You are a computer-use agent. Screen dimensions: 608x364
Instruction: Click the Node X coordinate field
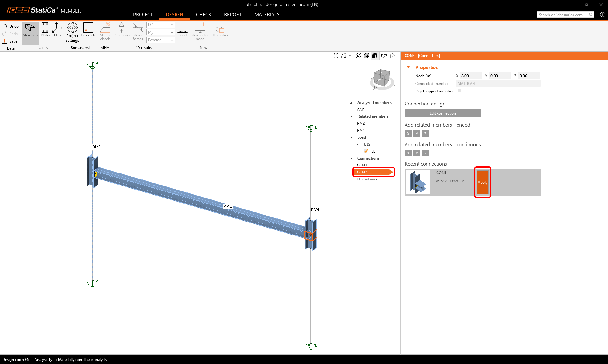(x=470, y=76)
